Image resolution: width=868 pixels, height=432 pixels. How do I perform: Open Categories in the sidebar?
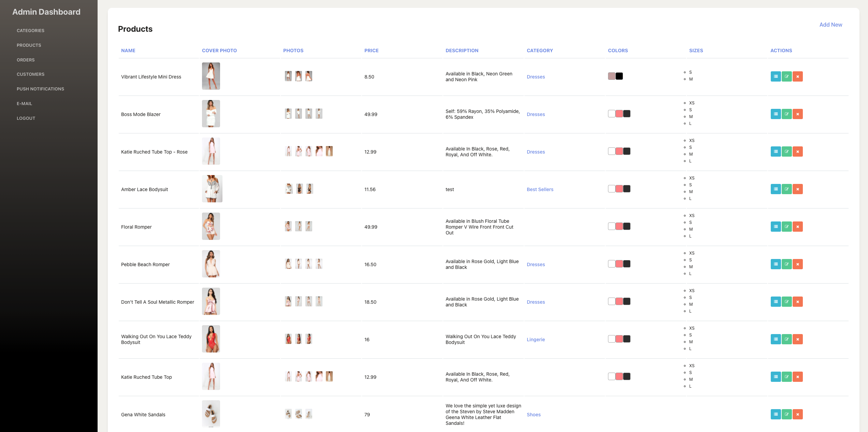[x=30, y=31]
